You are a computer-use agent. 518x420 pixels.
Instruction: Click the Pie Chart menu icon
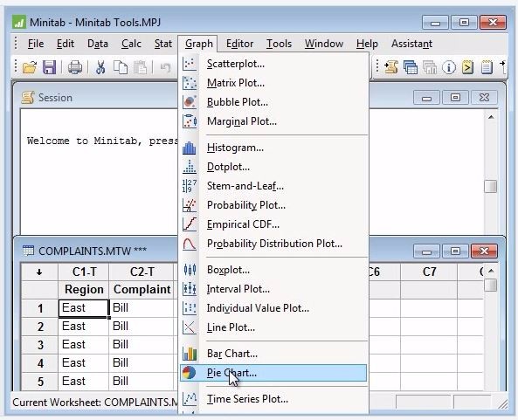tap(190, 373)
